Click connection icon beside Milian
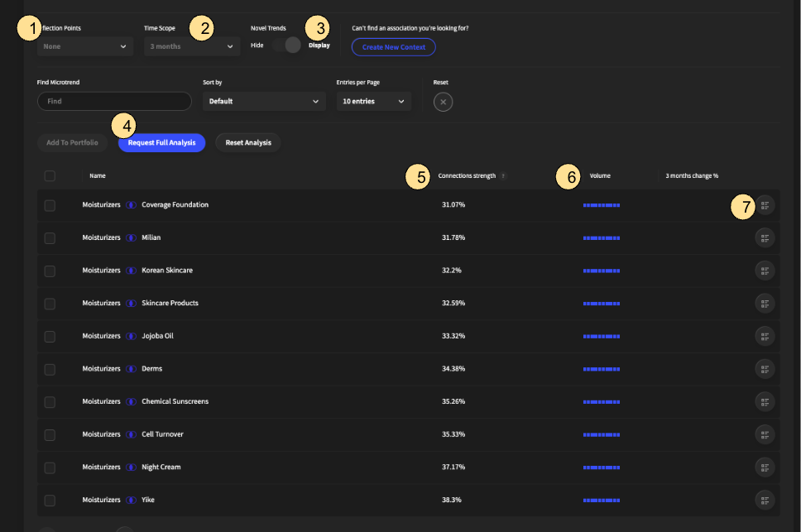The height and width of the screenshot is (532, 801). pyautogui.click(x=131, y=237)
